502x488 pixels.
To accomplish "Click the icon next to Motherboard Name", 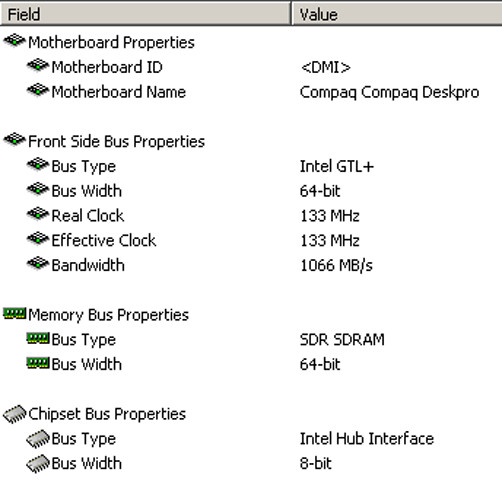I will coord(38,90).
